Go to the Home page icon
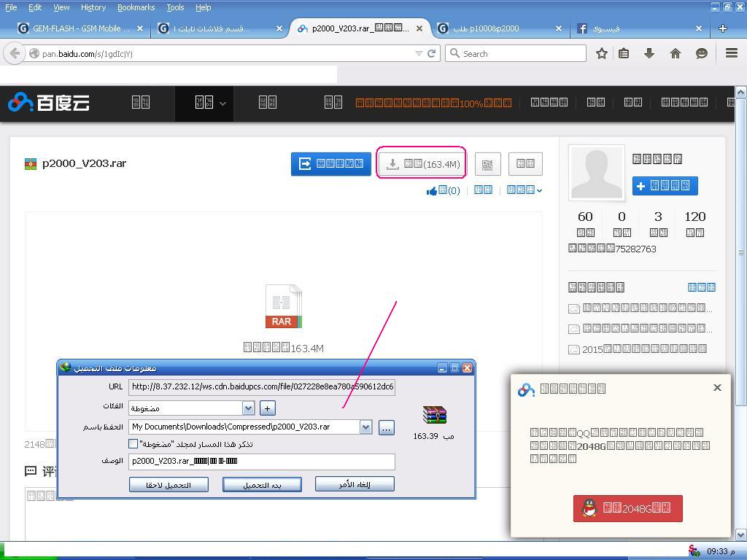Image resolution: width=747 pixels, height=560 pixels. point(675,53)
